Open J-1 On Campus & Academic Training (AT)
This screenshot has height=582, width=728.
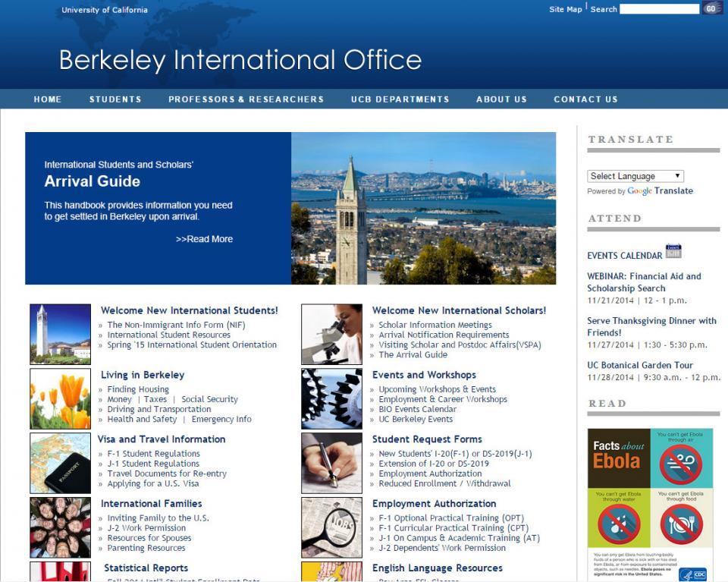click(x=460, y=538)
